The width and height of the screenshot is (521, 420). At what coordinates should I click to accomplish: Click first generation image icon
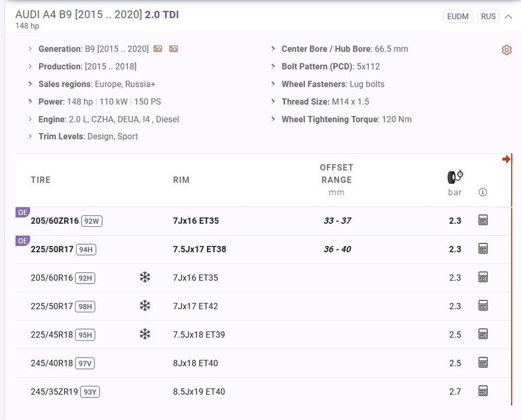(x=158, y=49)
